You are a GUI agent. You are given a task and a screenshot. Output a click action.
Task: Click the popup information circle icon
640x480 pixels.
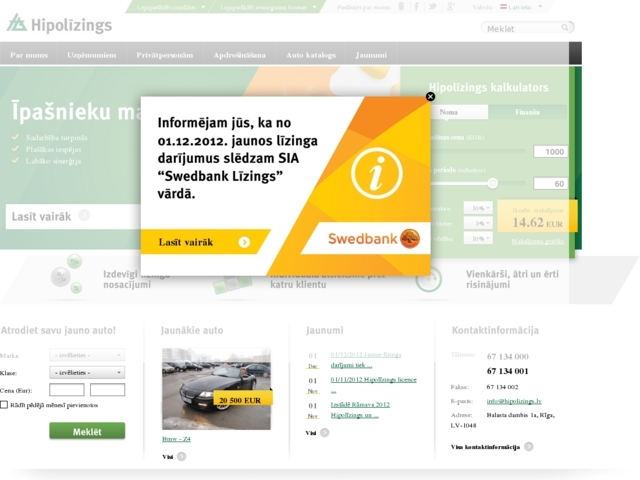coord(376,173)
